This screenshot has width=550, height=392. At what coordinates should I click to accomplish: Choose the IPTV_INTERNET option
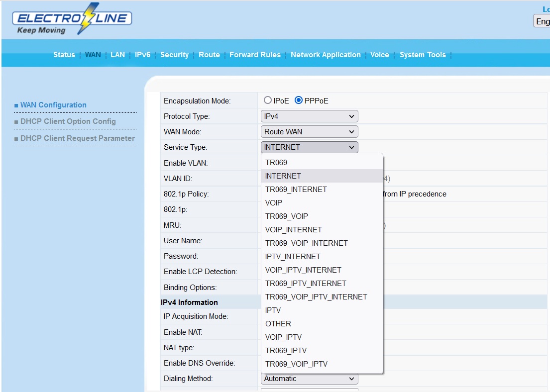tap(293, 257)
